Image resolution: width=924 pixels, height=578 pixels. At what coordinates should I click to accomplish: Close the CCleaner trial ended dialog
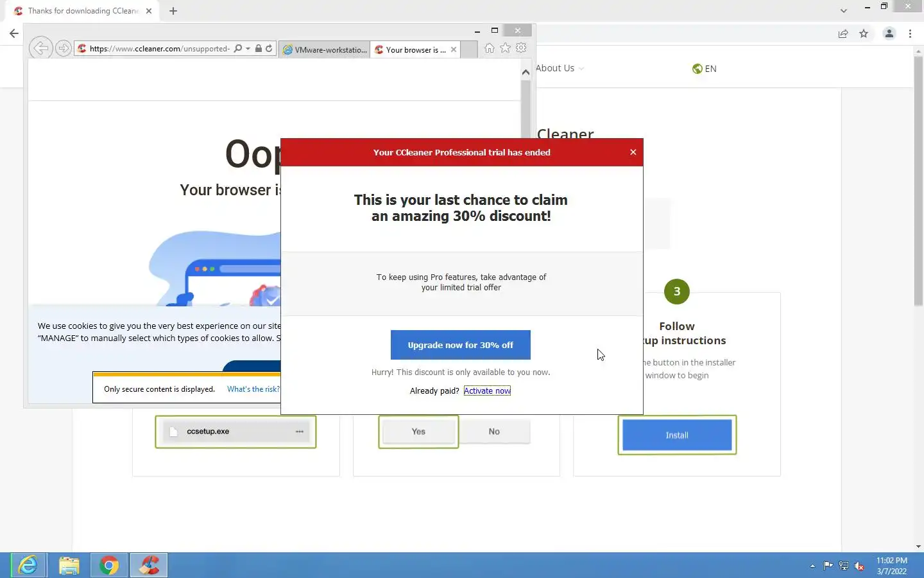tap(633, 152)
